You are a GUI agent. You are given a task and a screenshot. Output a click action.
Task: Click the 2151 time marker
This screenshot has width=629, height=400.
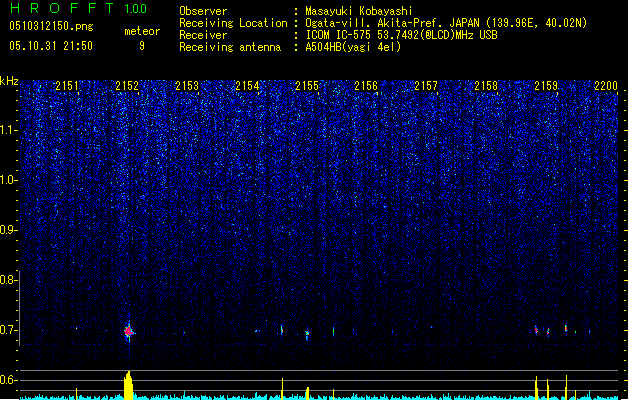67,86
